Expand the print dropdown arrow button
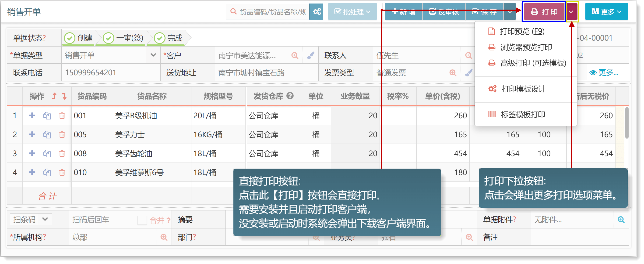Viewport: 644px width, 264px height. click(571, 12)
